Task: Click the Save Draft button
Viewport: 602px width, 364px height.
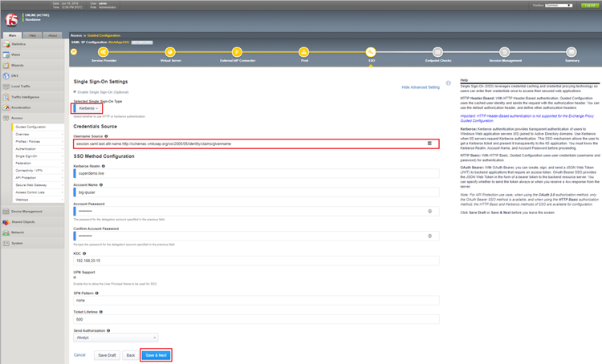Action: coord(107,355)
